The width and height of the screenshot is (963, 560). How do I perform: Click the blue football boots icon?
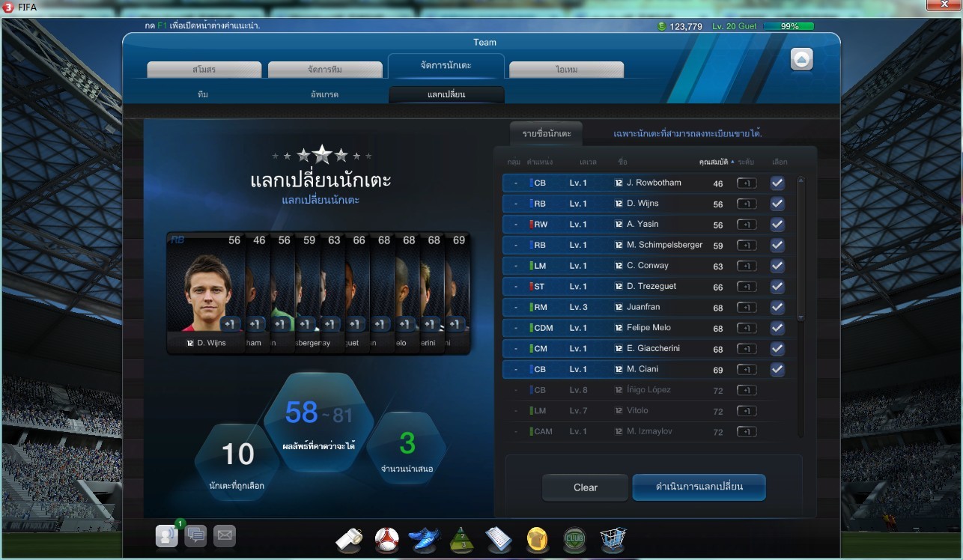(424, 539)
